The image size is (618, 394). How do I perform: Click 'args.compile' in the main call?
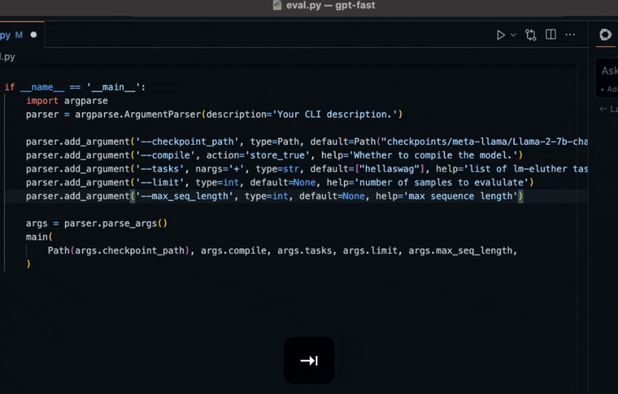click(x=233, y=251)
